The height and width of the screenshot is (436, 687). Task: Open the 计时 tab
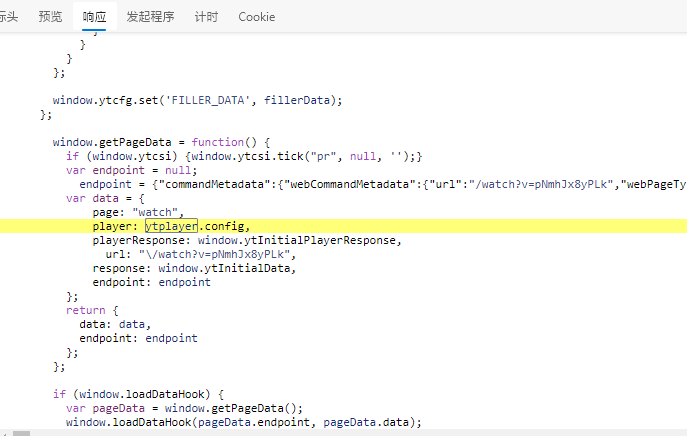(206, 17)
